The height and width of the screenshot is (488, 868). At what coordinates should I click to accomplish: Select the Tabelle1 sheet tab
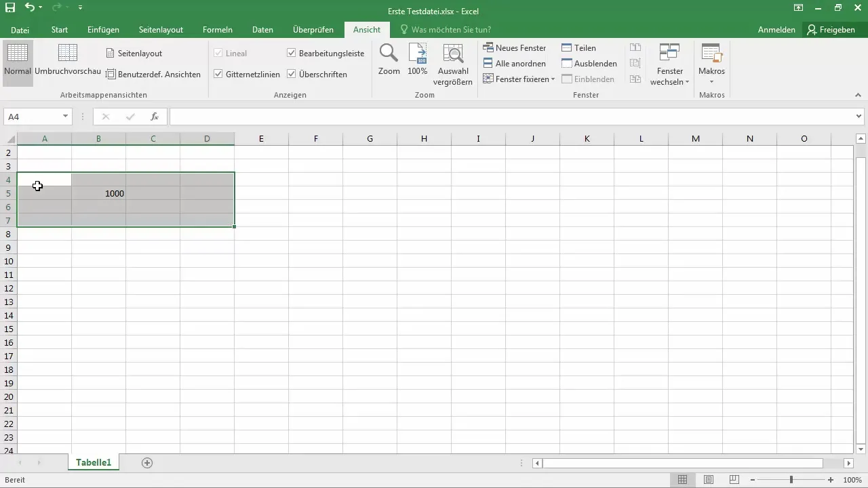coord(94,462)
